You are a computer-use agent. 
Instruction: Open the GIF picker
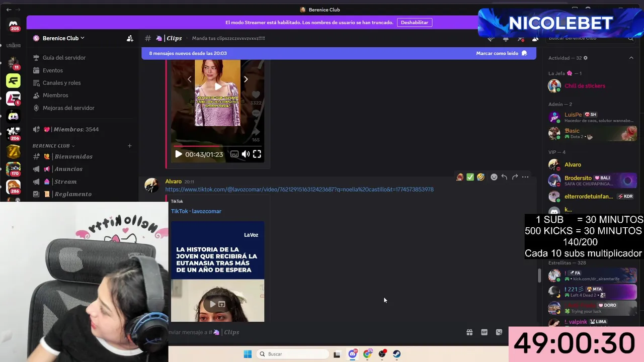(x=484, y=332)
